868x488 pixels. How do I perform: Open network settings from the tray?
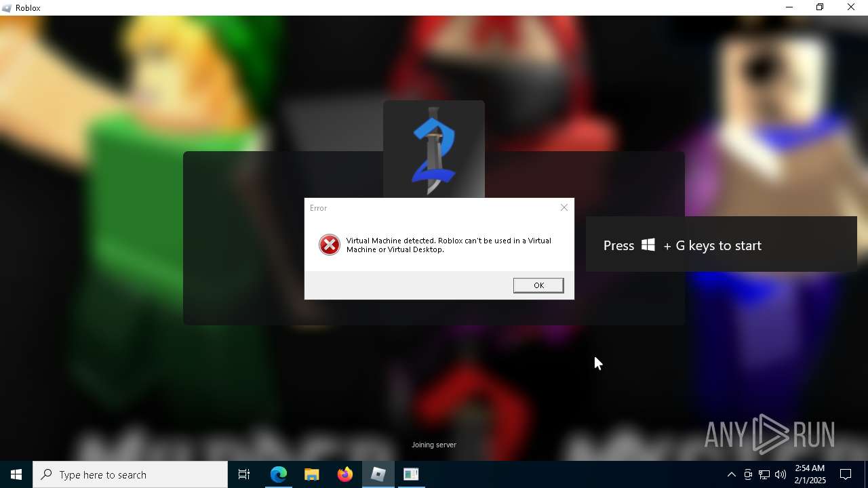tap(764, 474)
